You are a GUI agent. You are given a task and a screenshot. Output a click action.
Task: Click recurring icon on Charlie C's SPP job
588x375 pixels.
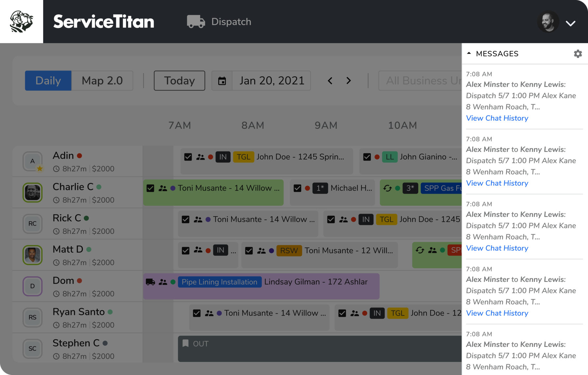[x=387, y=188]
